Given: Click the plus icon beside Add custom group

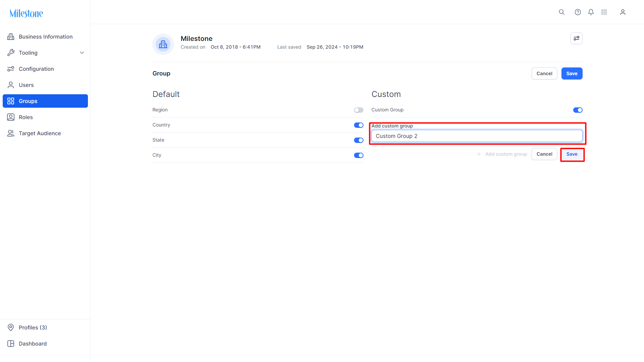Looking at the screenshot, I should point(479,154).
